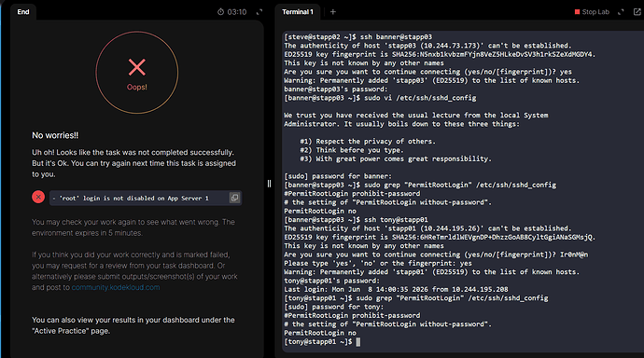Click 'environment expires in 5 minutes' text
This screenshot has width=644, height=358.
(x=87, y=233)
